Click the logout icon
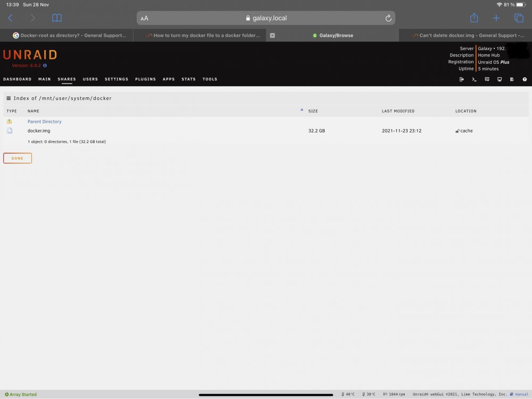The image size is (532, 399). pyautogui.click(x=461, y=79)
